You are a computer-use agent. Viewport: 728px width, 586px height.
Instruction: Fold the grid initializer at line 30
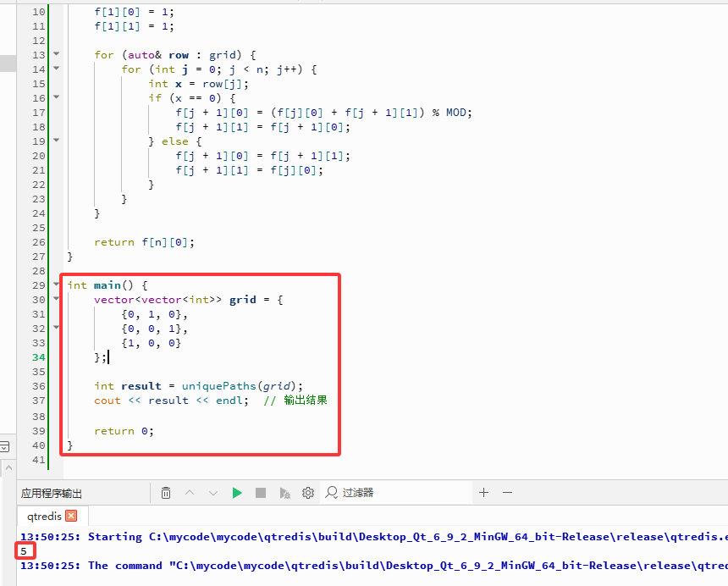point(57,299)
